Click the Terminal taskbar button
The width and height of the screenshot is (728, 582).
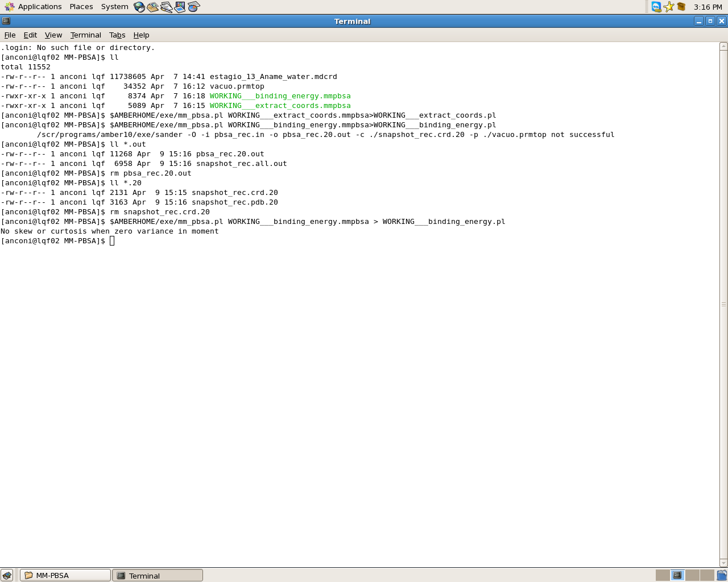pyautogui.click(x=158, y=575)
